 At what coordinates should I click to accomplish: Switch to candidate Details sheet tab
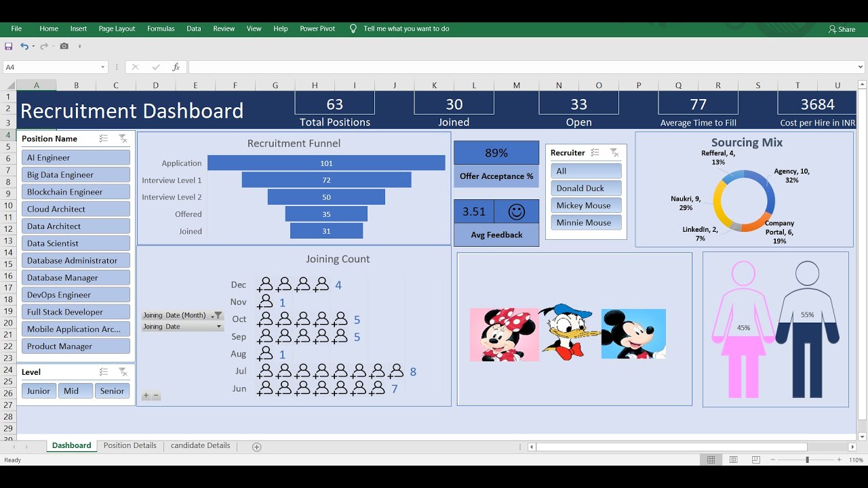(200, 445)
